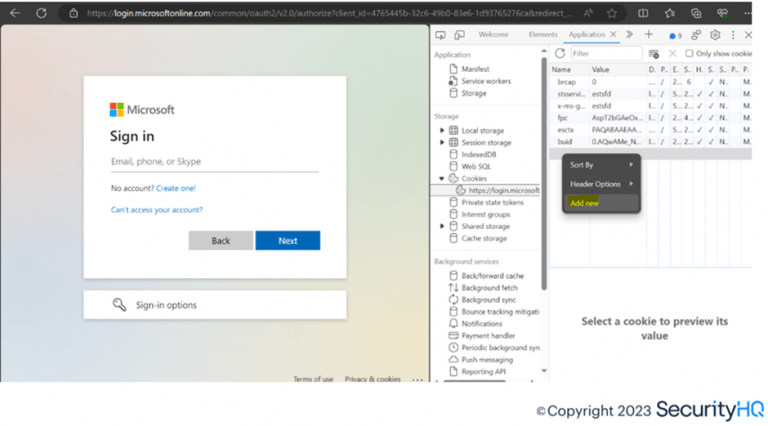
Task: Select the Manifest item under Application
Action: 475,69
